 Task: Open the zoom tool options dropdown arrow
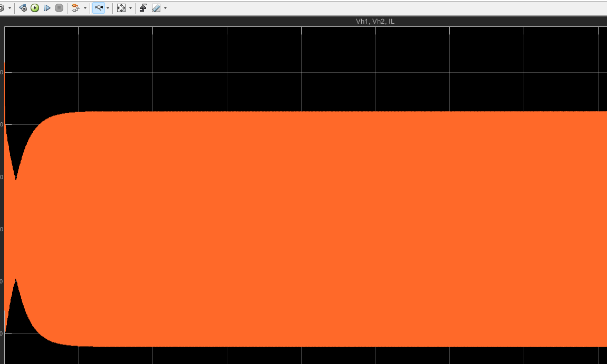coord(108,8)
